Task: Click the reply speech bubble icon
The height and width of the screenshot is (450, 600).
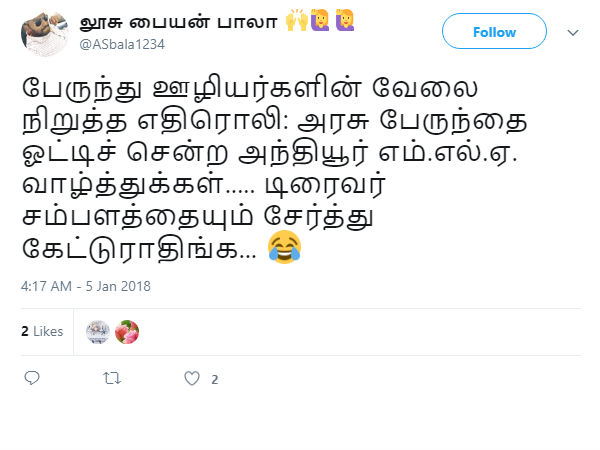Action: click(x=32, y=378)
